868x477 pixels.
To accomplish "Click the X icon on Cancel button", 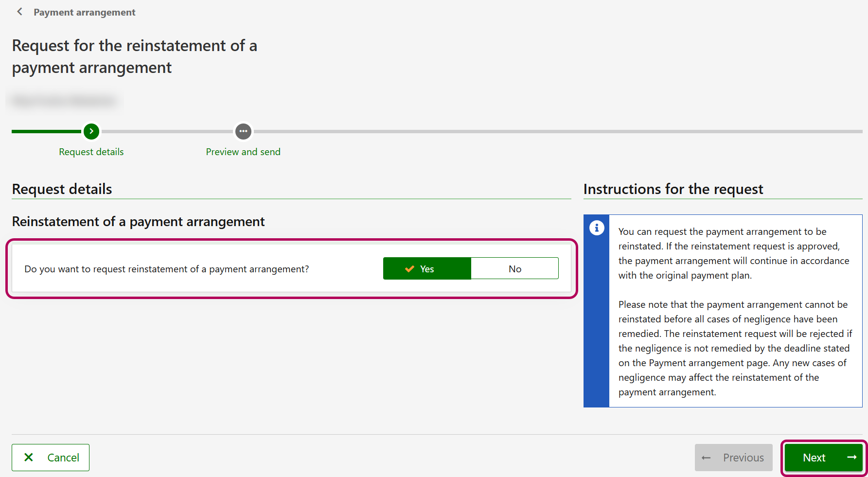I will [29, 458].
